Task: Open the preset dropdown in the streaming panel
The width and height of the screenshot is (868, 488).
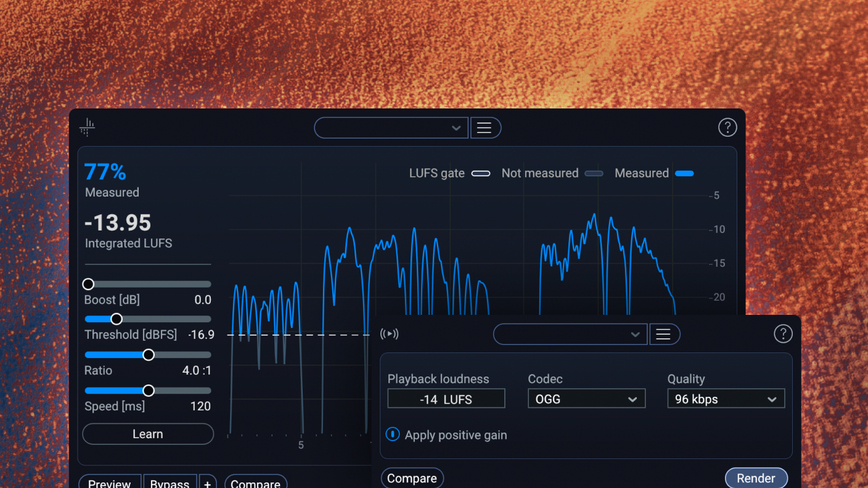Action: coord(570,334)
